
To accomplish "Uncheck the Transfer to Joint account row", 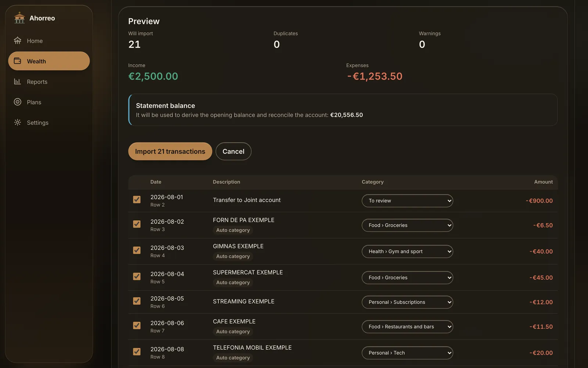I will coord(137,199).
